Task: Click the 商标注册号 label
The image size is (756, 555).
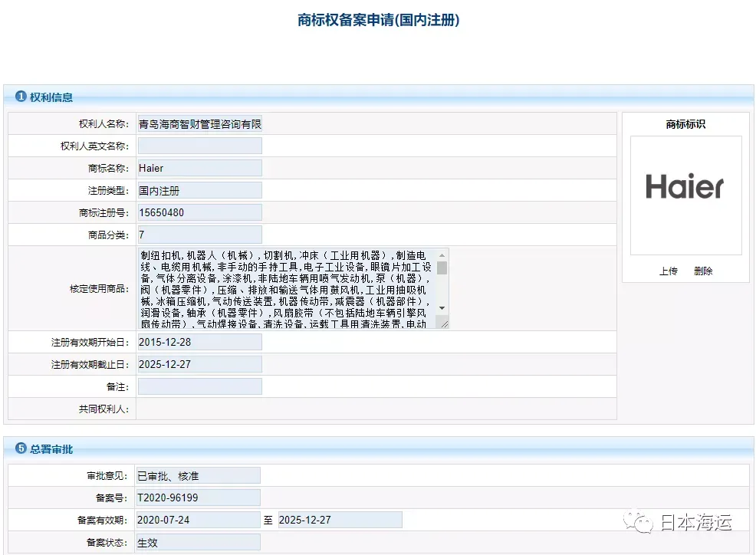Action: pyautogui.click(x=104, y=212)
